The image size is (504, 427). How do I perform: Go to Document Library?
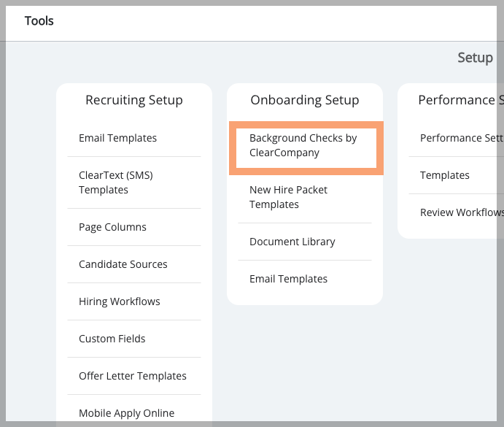292,242
